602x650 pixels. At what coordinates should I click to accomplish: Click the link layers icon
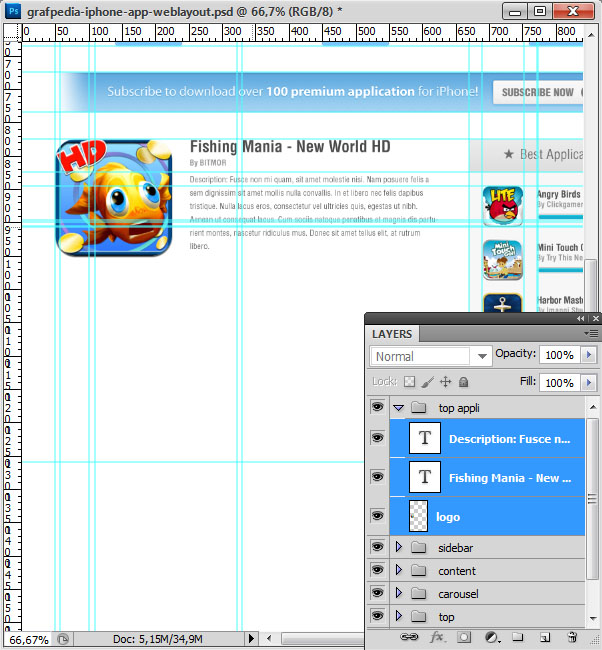409,637
